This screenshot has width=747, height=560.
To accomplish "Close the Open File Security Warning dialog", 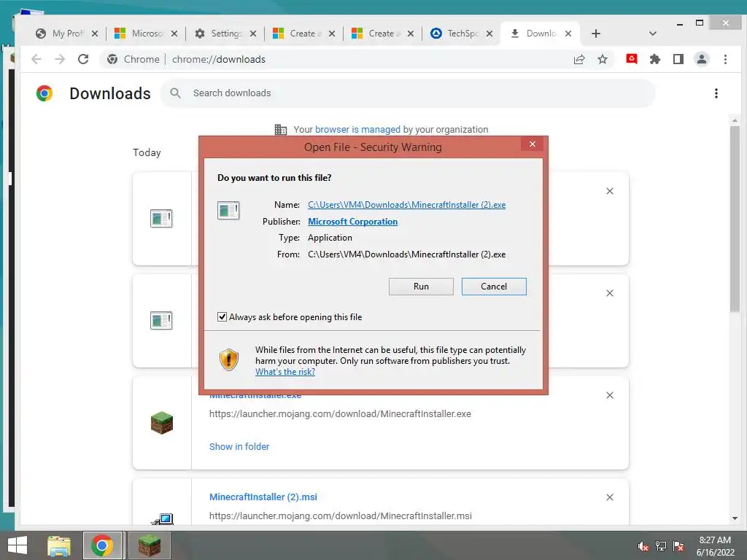I will tap(532, 144).
